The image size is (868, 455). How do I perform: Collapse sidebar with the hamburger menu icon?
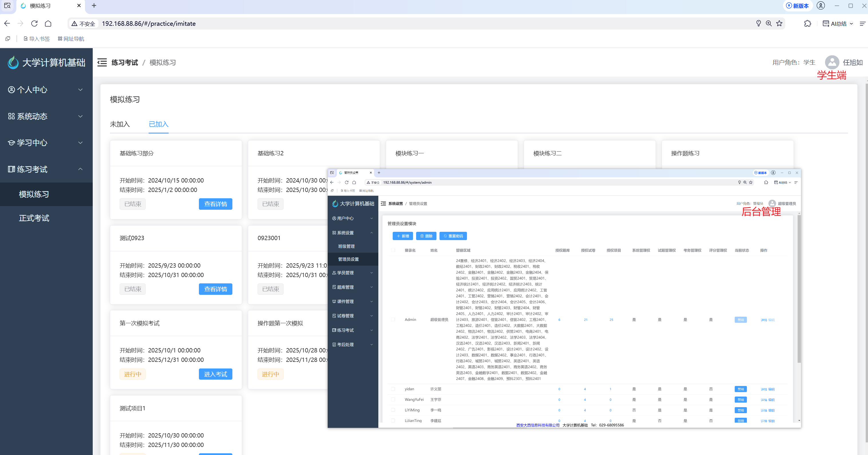coord(102,62)
